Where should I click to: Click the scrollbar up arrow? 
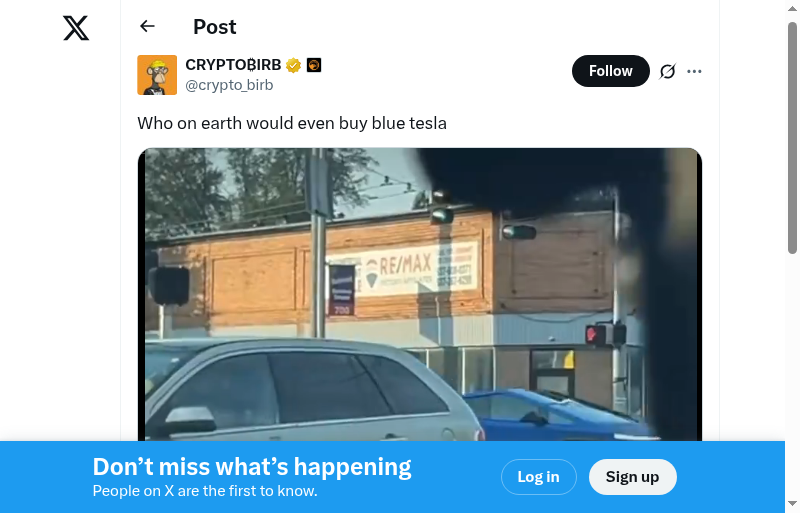[x=792, y=7]
